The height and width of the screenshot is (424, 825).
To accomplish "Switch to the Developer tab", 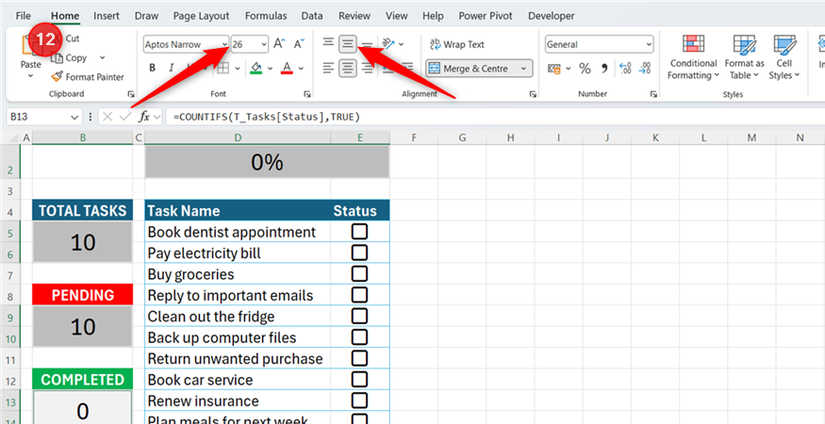I will pos(551,16).
